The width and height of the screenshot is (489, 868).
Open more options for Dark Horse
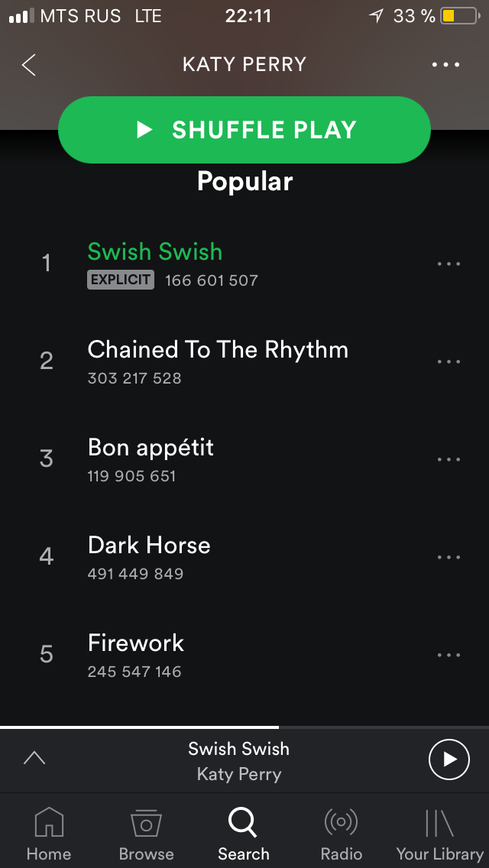pos(449,558)
